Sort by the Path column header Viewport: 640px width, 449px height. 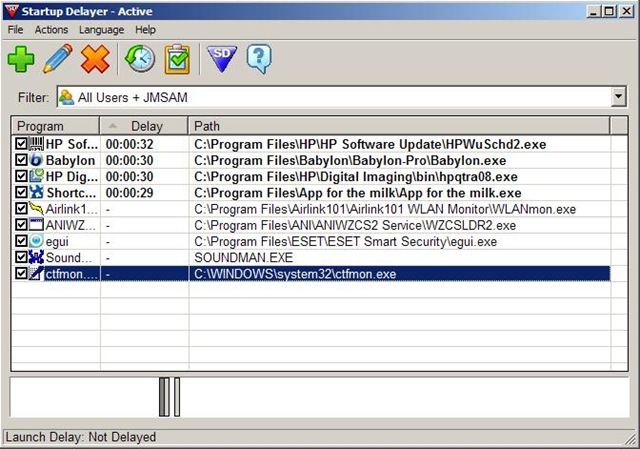click(x=399, y=126)
